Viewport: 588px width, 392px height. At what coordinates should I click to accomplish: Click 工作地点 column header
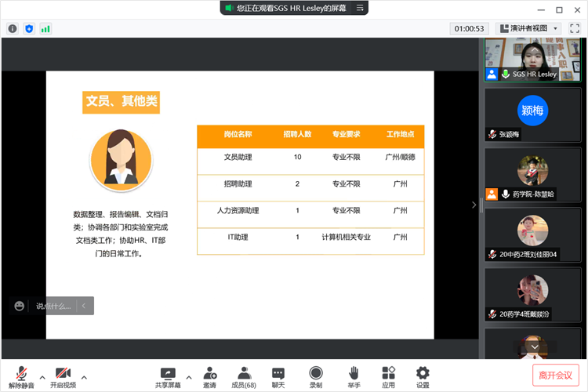click(400, 134)
